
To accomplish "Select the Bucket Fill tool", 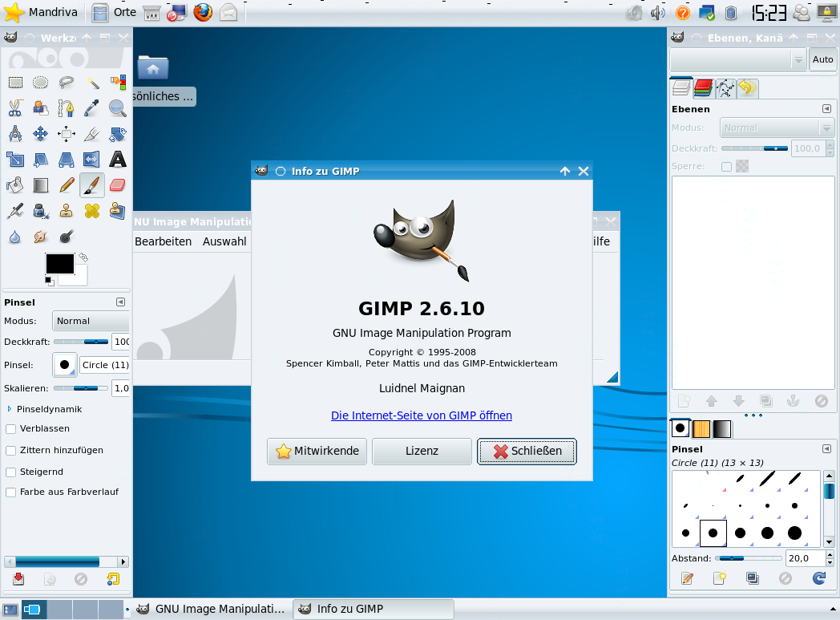I will tap(13, 184).
